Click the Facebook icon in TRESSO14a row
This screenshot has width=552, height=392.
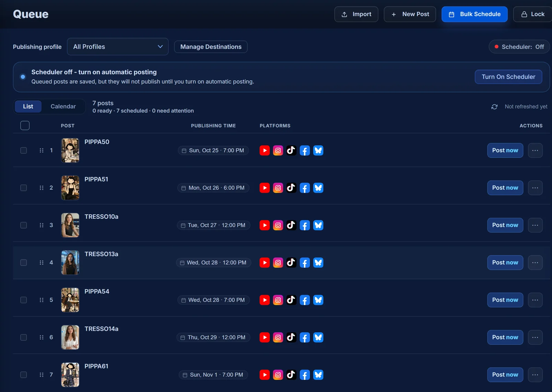305,338
